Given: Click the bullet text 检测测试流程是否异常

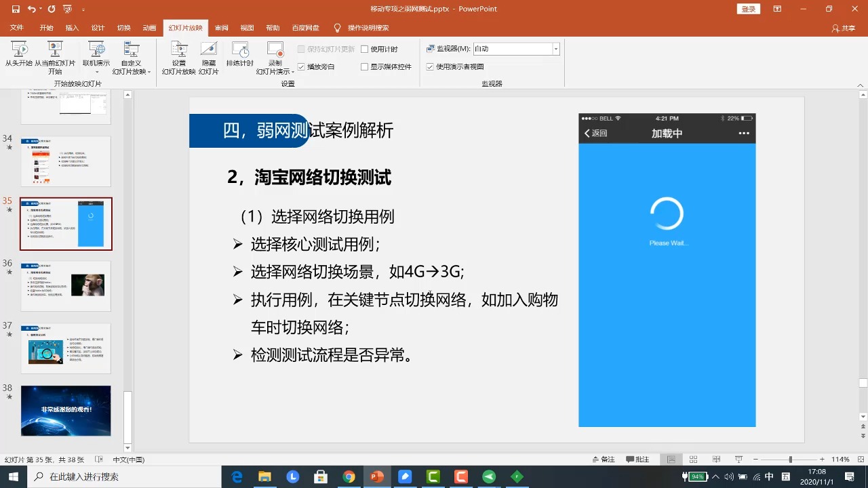Looking at the screenshot, I should pyautogui.click(x=332, y=354).
